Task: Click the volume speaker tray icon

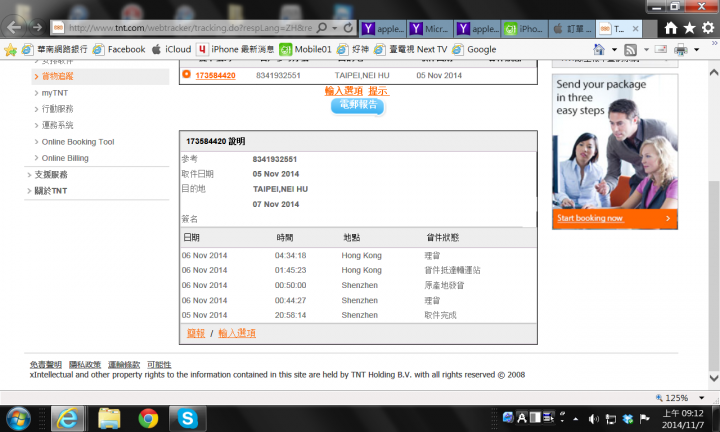Action: coord(593,419)
